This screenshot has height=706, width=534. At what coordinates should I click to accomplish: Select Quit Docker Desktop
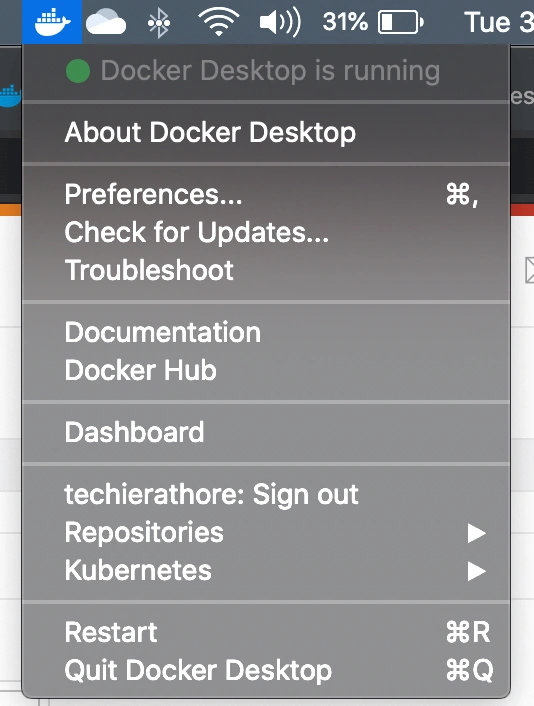pos(266,670)
